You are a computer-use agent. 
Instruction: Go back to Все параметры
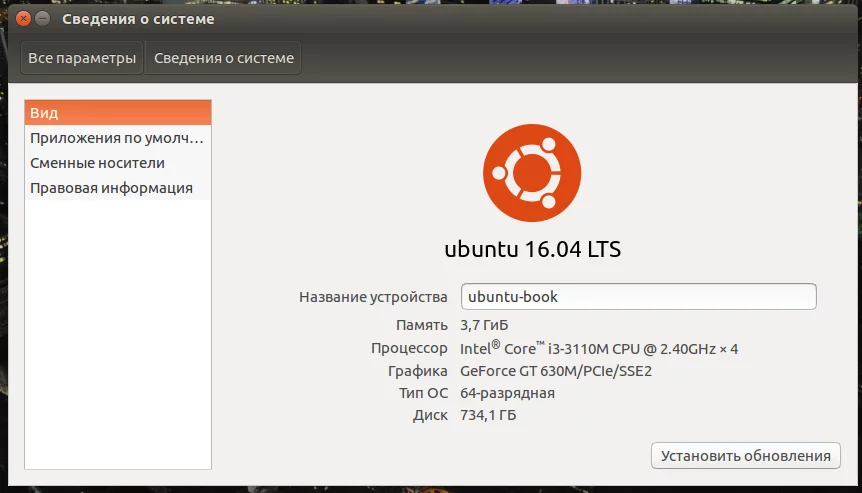pos(82,58)
